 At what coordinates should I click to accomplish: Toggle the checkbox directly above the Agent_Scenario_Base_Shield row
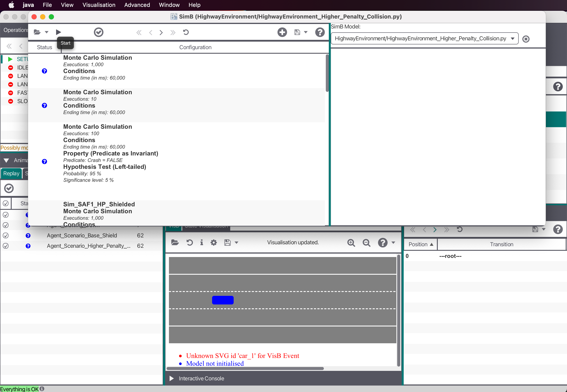[x=5, y=225]
